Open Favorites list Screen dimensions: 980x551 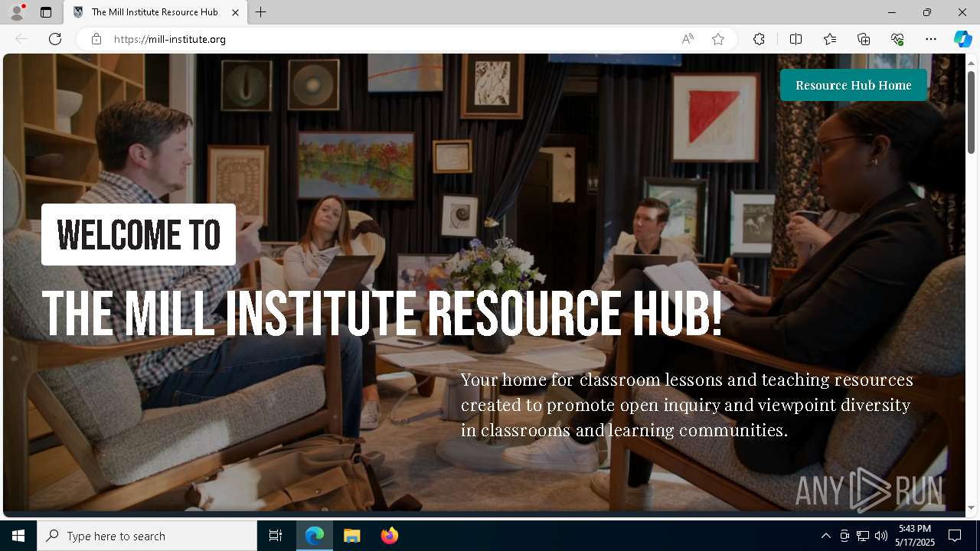click(x=830, y=39)
